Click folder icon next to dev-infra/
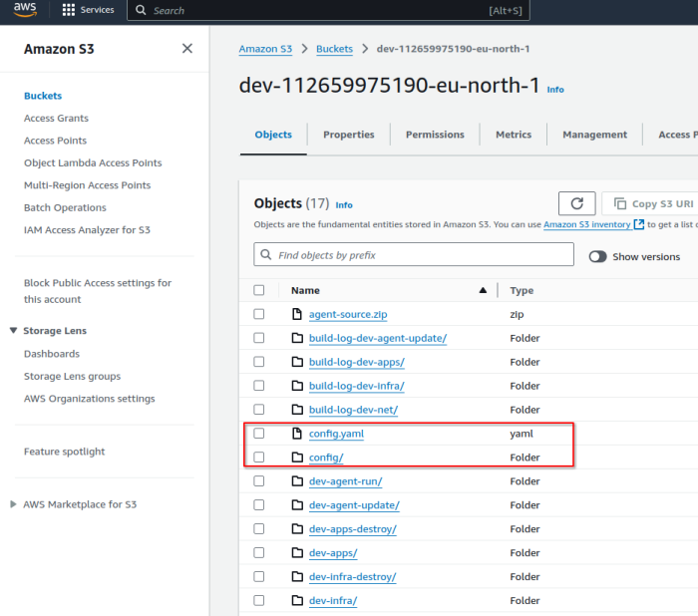Image resolution: width=698 pixels, height=616 pixels. [297, 600]
